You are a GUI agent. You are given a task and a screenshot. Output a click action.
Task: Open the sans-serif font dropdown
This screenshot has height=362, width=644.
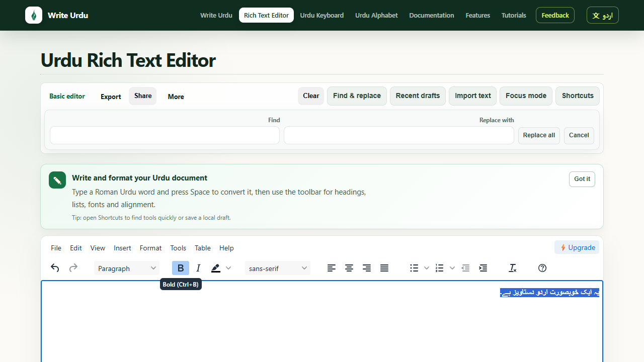tap(278, 268)
